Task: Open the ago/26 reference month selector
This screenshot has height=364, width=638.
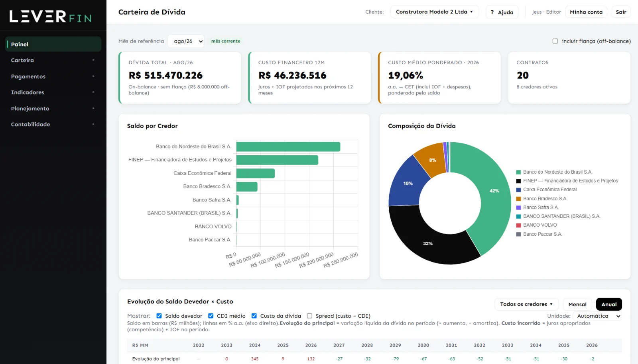Action: point(186,41)
